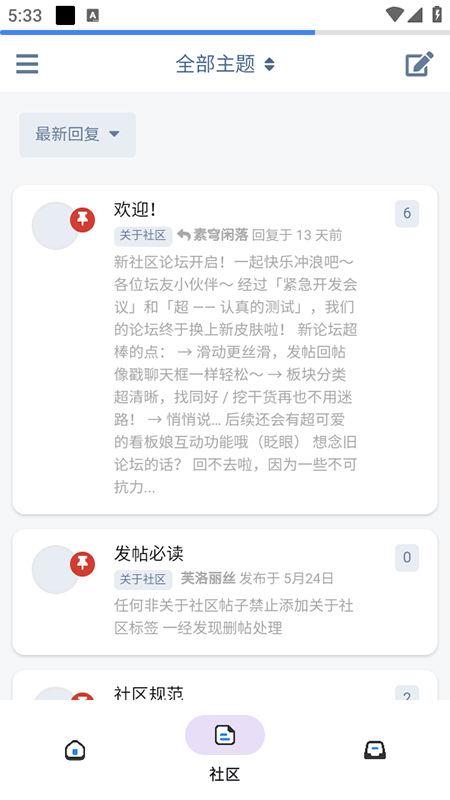Tap the compose new post icon
The height and width of the screenshot is (800, 450).
coord(419,64)
